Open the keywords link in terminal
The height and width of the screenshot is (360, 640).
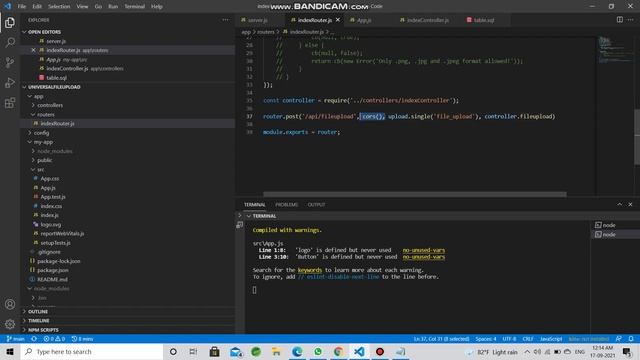(x=310, y=270)
